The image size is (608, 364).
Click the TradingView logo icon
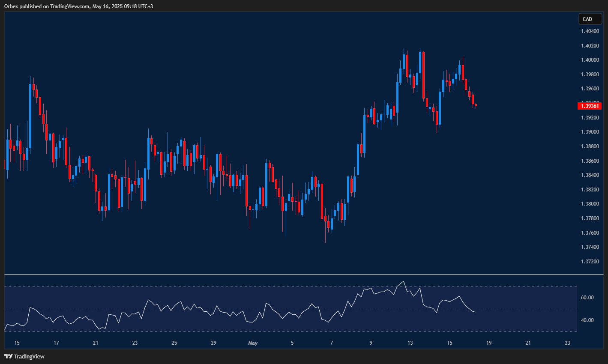click(8, 356)
